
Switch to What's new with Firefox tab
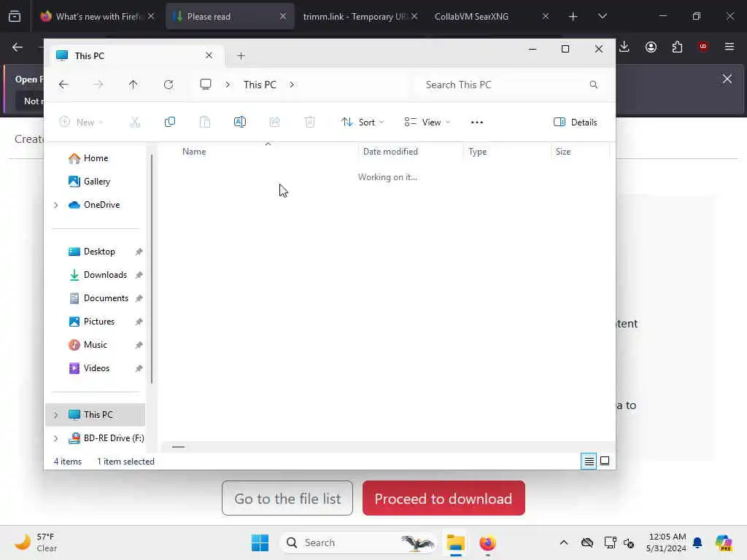pos(98,16)
